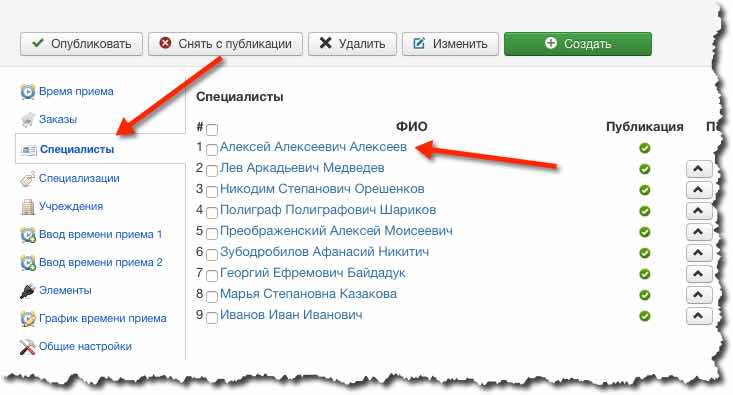The height and width of the screenshot is (395, 733).
Task: Check the box for Полиграф Полиграфович Шариков
Action: point(212,213)
